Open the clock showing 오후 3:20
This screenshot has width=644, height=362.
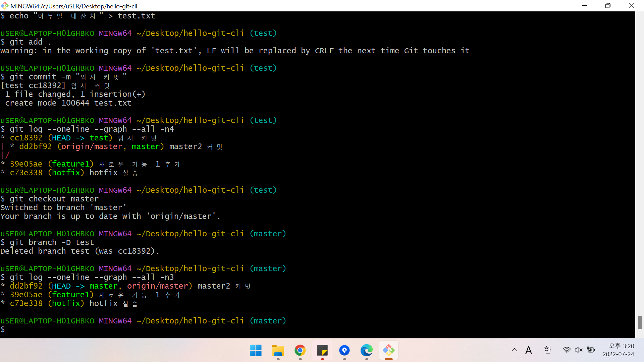tap(621, 346)
